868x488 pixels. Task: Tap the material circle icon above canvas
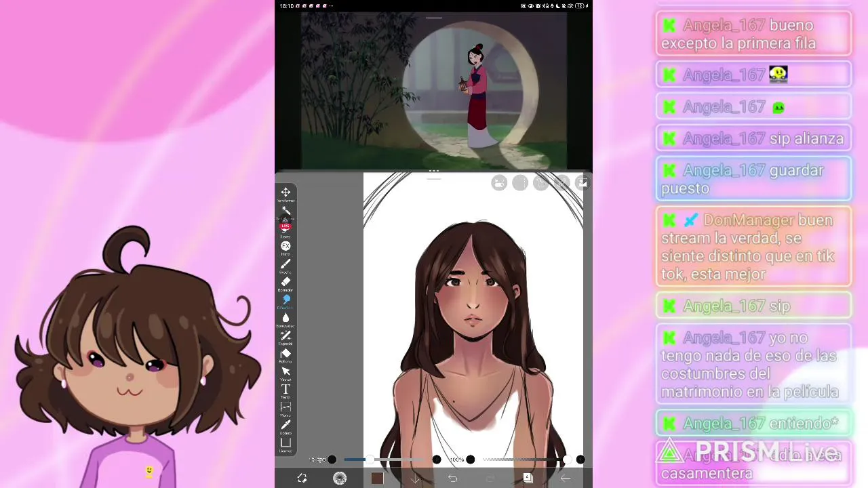click(x=561, y=183)
